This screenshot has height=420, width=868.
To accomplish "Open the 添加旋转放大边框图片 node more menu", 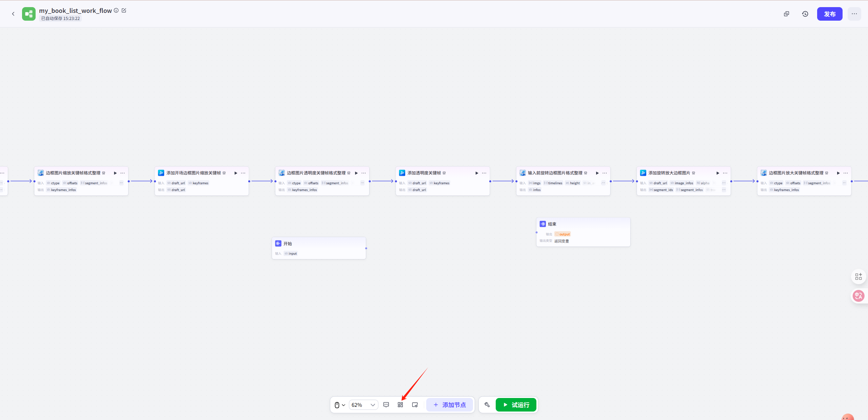I will 725,173.
